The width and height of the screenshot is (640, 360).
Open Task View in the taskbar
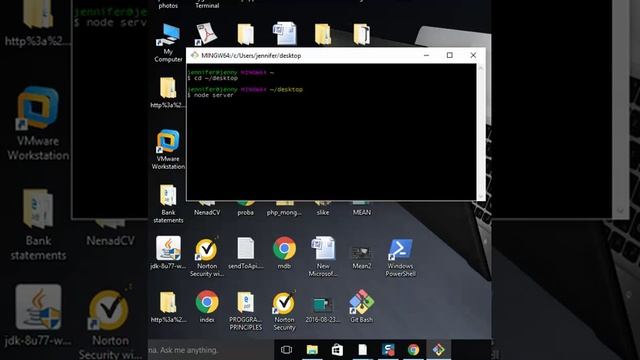(287, 350)
